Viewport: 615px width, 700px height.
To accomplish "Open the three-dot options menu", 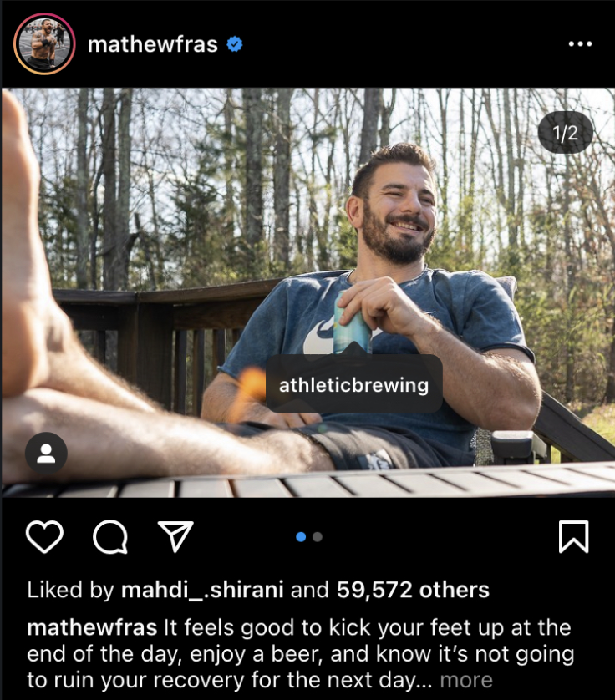I will tap(580, 43).
